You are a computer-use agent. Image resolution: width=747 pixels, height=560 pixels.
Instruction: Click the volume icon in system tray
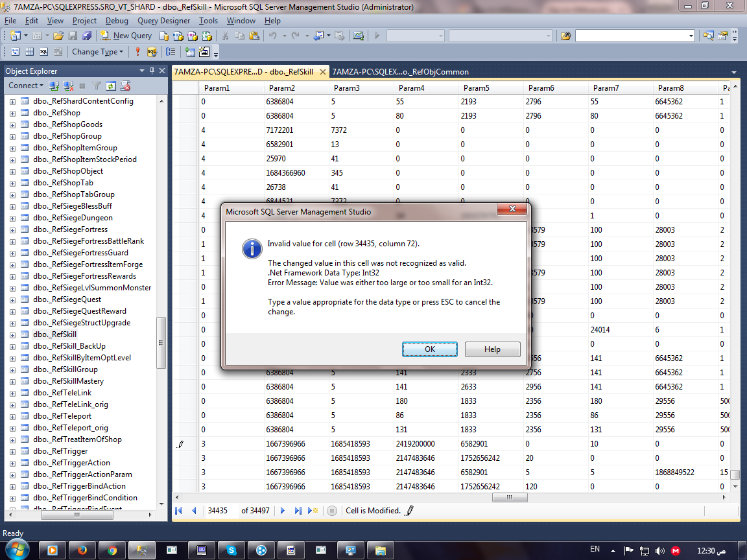click(660, 550)
